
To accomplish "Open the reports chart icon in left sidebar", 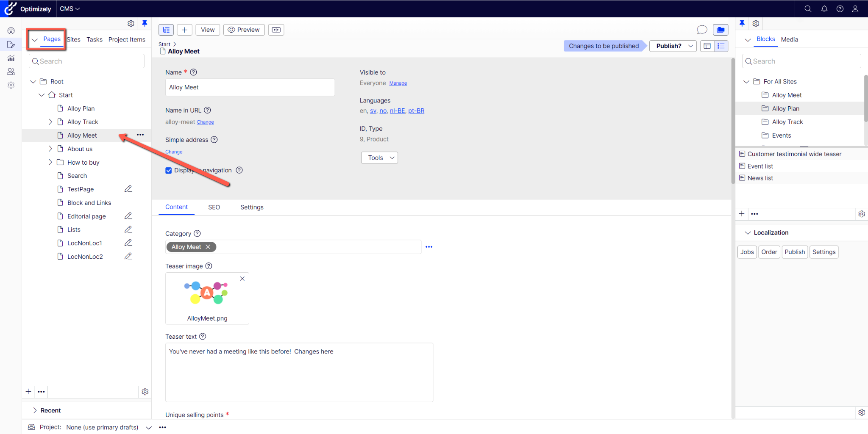I will coord(11,58).
